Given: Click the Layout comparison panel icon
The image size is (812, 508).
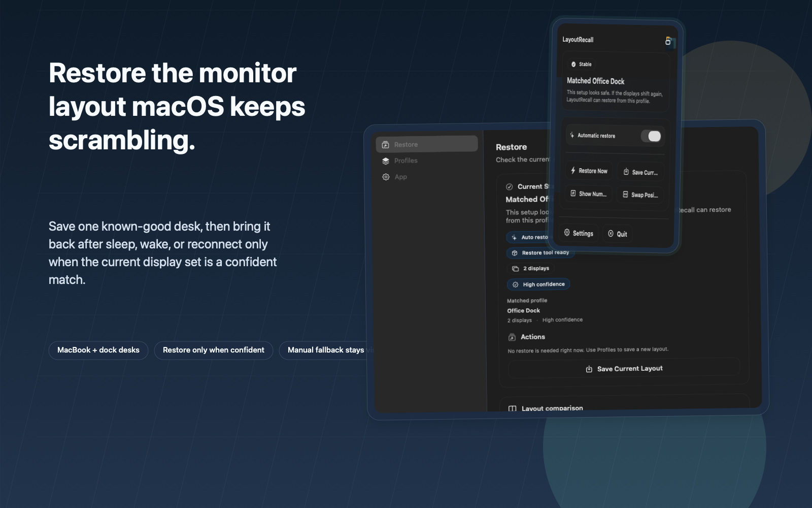Looking at the screenshot, I should pos(513,408).
